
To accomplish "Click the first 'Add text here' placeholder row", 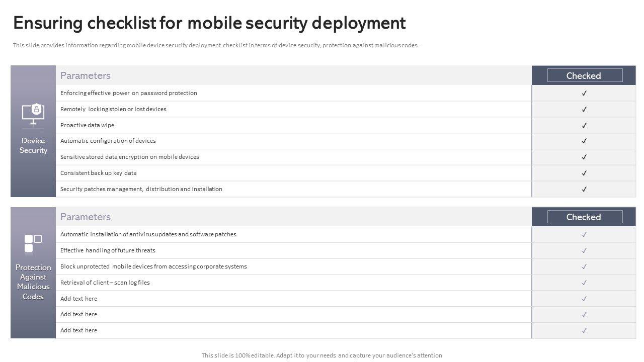I will pyautogui.click(x=79, y=299).
